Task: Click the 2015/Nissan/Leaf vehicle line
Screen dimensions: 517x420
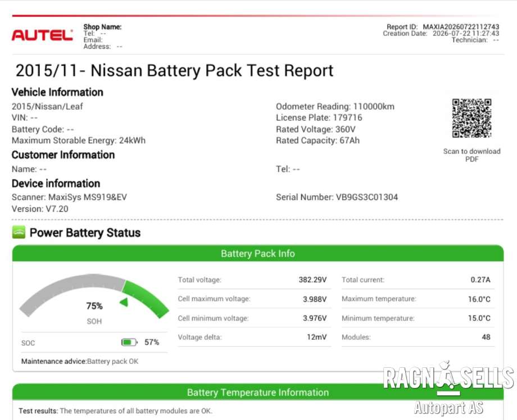Action: [47, 106]
